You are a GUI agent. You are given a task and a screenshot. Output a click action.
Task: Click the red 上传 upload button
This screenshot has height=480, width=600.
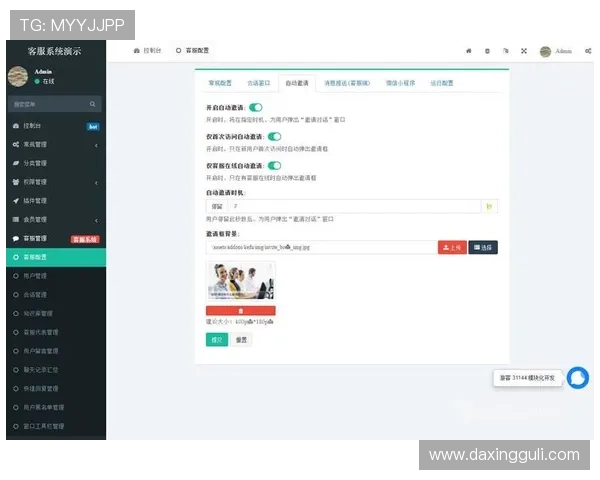[x=452, y=248]
